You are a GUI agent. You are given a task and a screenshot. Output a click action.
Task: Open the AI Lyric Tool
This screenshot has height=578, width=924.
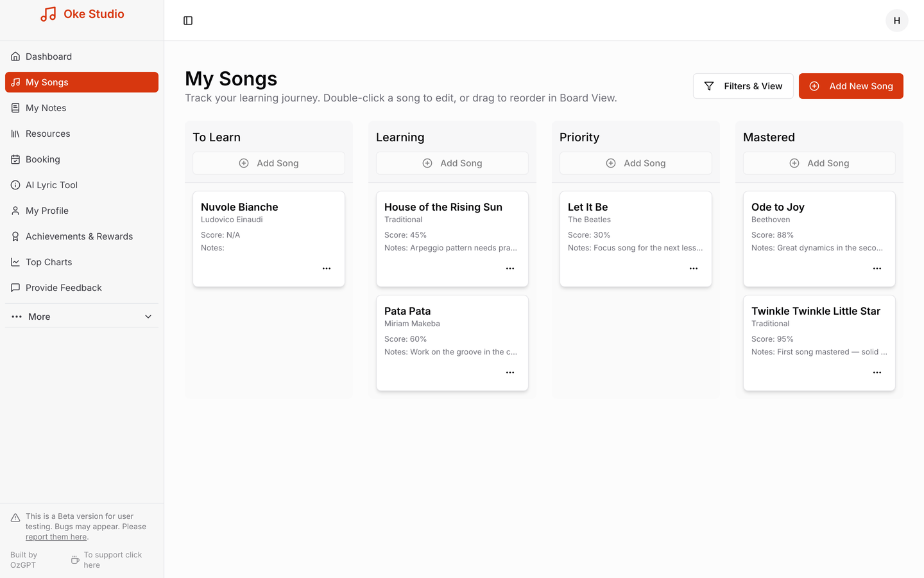[81, 185]
